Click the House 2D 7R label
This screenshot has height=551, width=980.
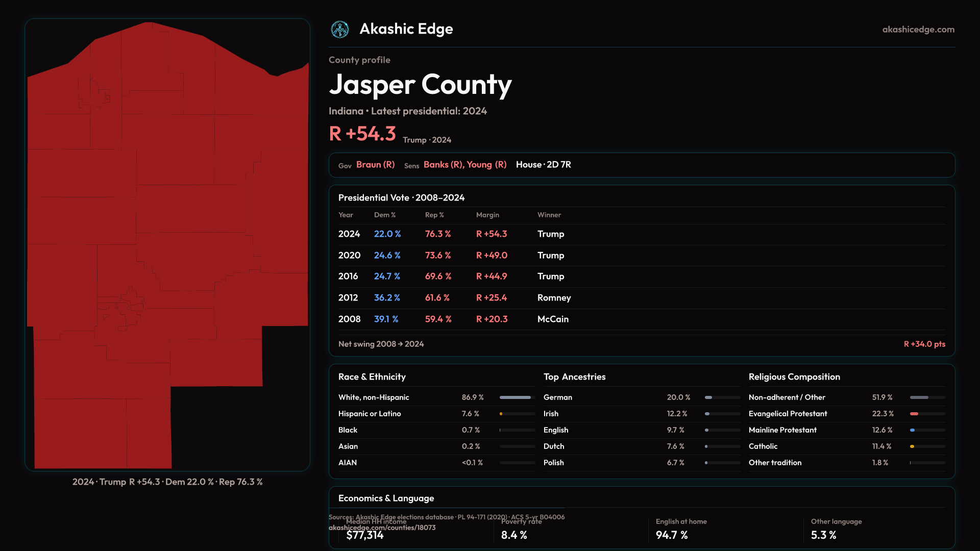point(543,165)
